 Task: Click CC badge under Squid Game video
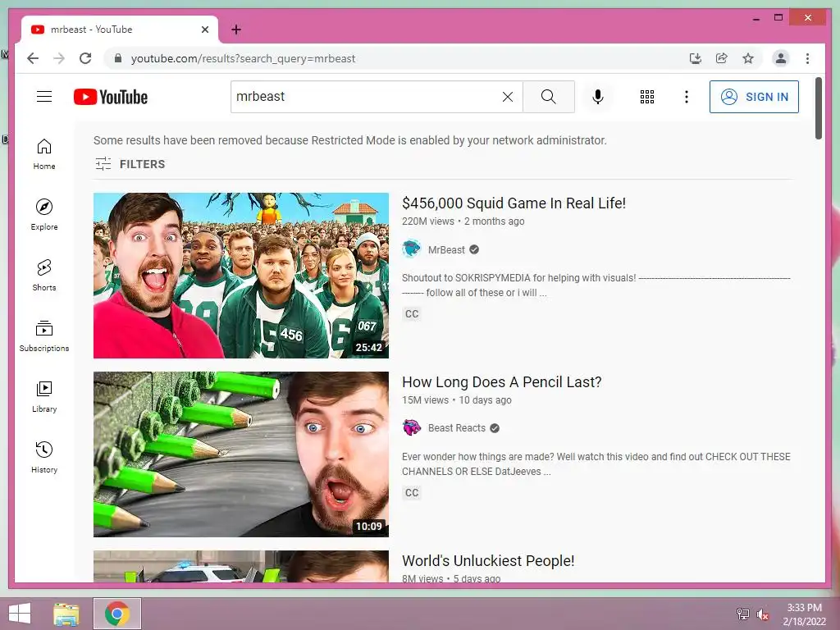(x=412, y=314)
